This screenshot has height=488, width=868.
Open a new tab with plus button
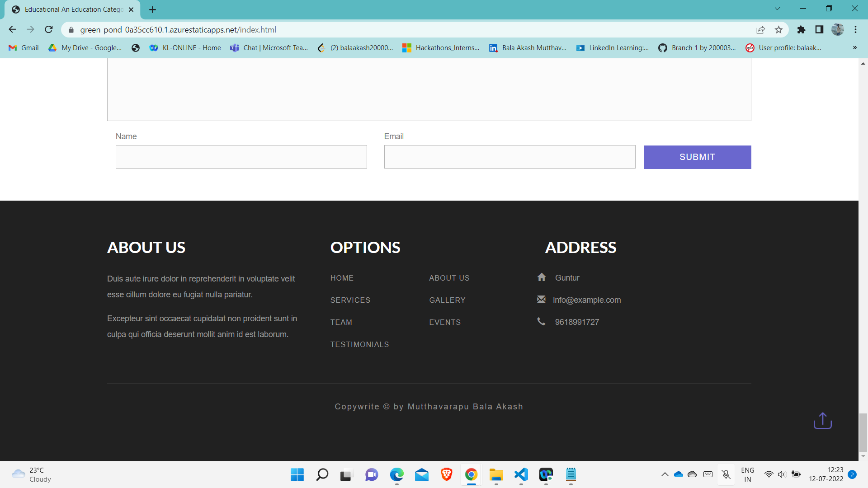(x=152, y=9)
